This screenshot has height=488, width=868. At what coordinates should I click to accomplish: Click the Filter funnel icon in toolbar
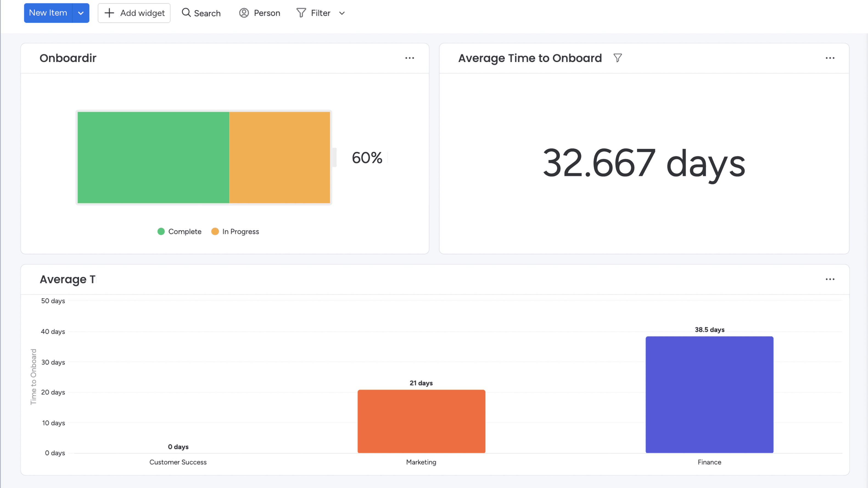coord(301,13)
